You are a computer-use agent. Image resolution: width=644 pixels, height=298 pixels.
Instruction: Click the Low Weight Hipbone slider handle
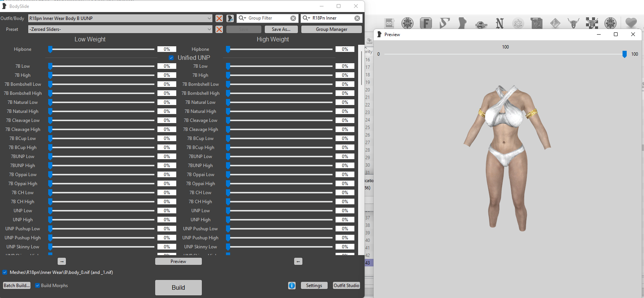[x=50, y=49]
